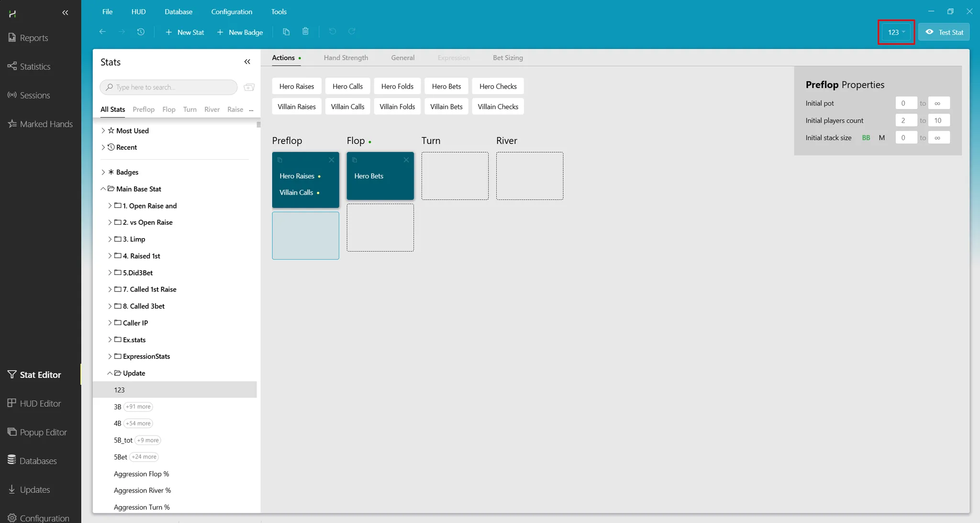The height and width of the screenshot is (523, 980).
Task: Collapse the Stats panel with double chevron
Action: click(247, 62)
